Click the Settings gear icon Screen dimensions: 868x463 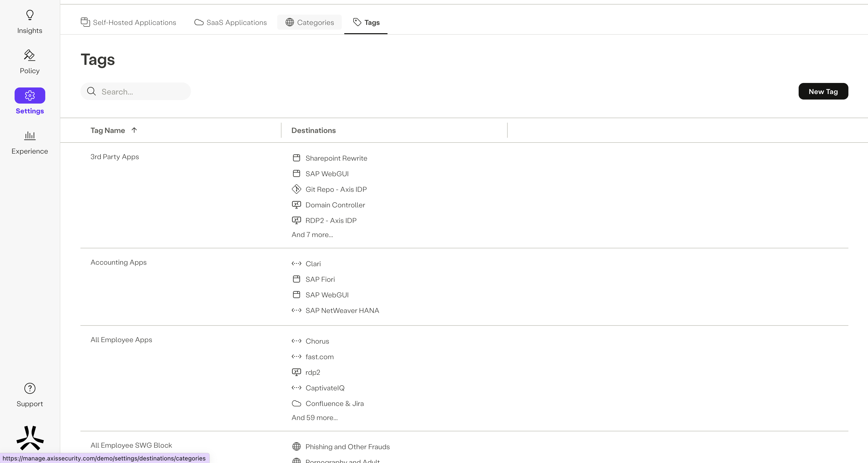30,96
